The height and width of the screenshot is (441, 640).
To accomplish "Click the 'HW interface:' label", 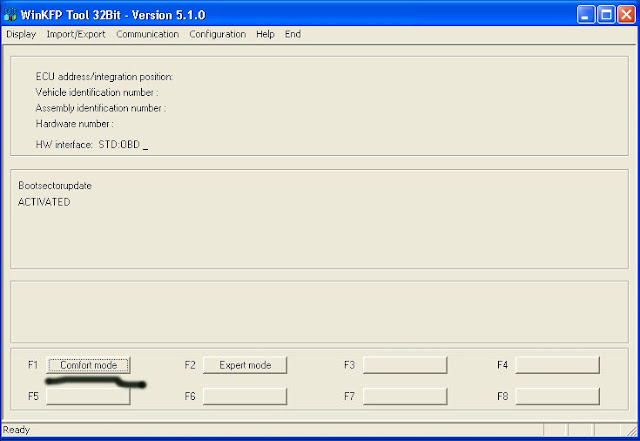I will click(x=64, y=145).
